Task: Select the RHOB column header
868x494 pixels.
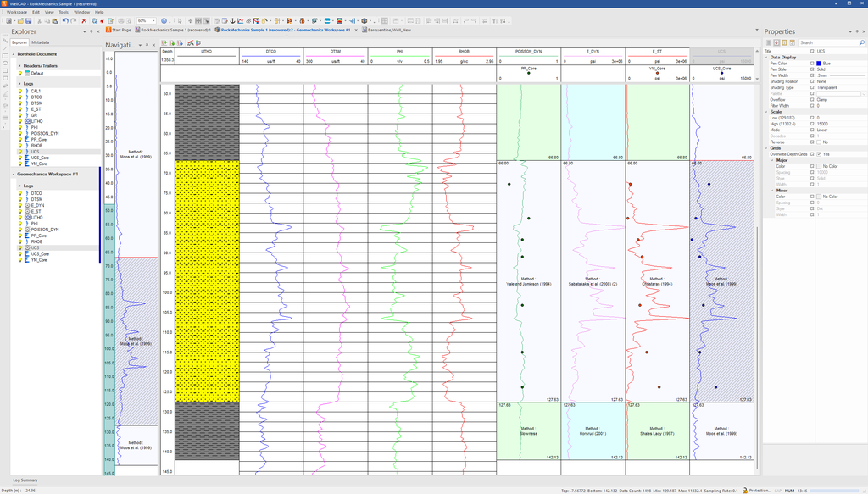Action: tap(464, 52)
